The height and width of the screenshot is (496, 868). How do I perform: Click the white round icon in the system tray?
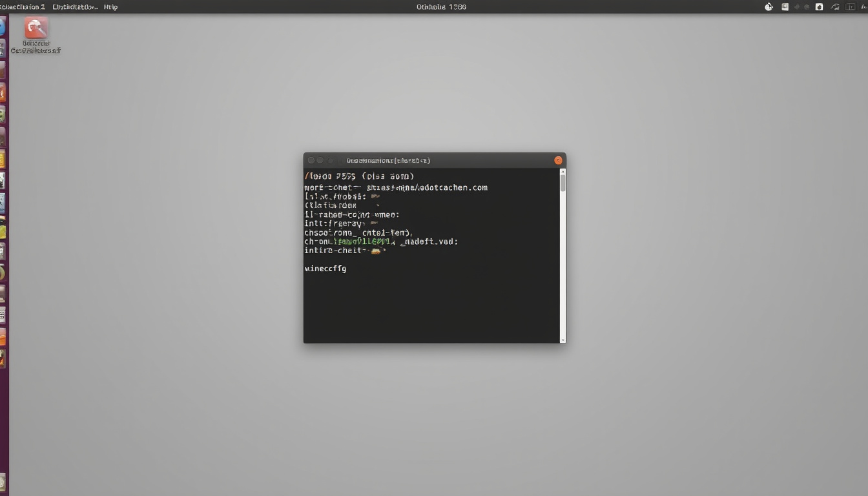pyautogui.click(x=769, y=7)
